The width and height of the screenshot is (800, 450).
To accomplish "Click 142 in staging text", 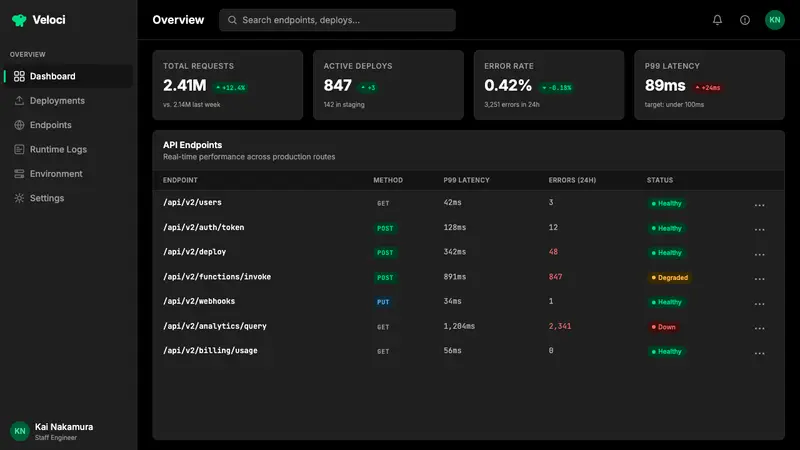I will click(x=344, y=105).
